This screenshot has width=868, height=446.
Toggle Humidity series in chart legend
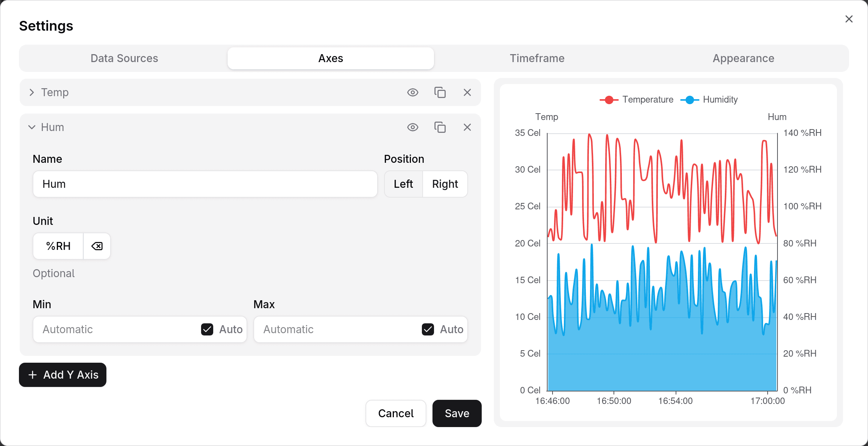click(x=709, y=100)
